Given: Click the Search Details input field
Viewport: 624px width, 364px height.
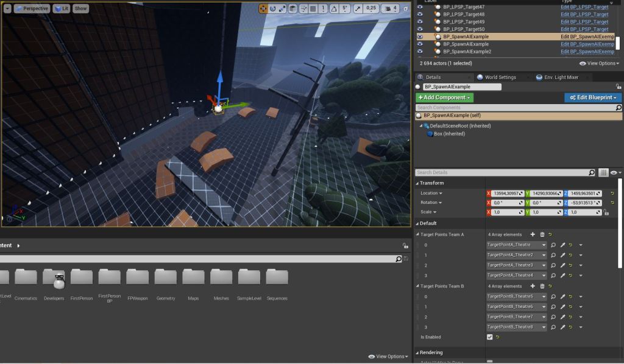Looking at the screenshot, I should click(501, 172).
